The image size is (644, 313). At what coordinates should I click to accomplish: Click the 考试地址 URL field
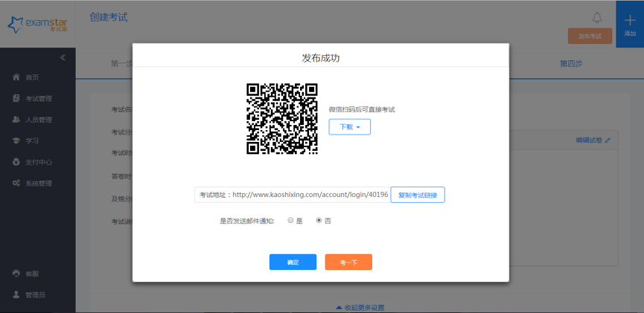point(293,195)
